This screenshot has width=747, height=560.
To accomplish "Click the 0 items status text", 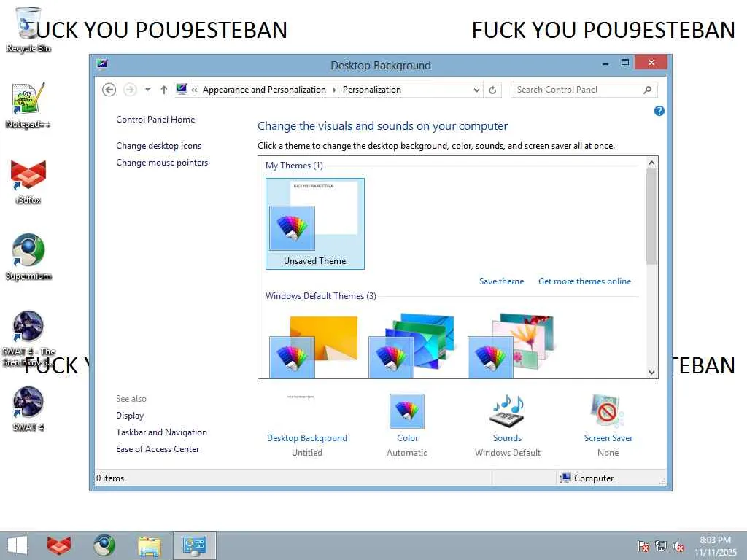I will coord(110,478).
